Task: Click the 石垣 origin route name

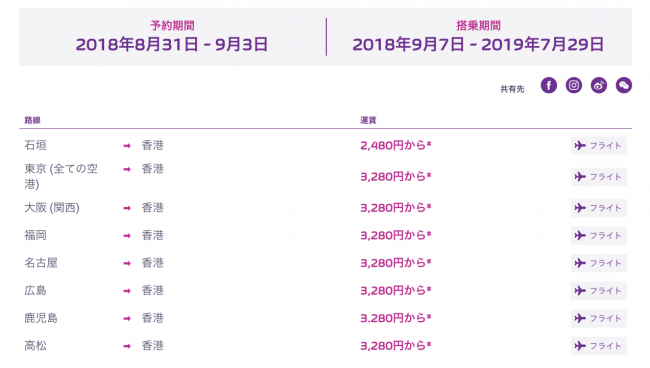Action: pyautogui.click(x=35, y=145)
